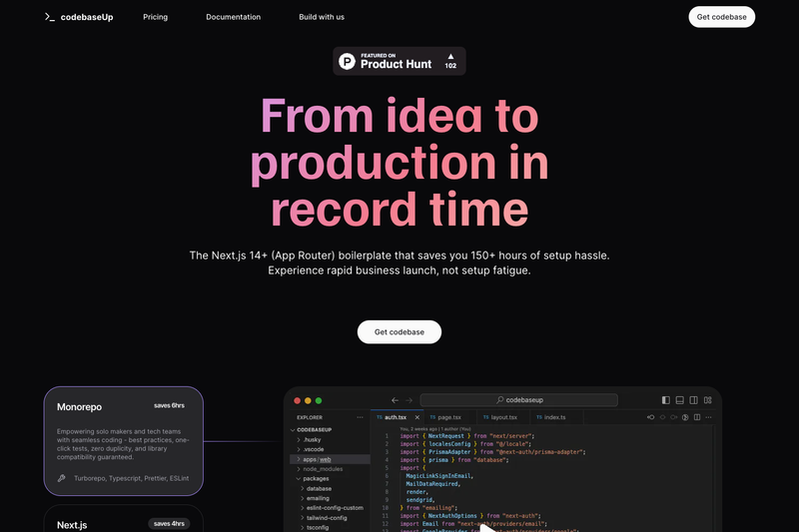The image size is (799, 532).
Task: Click the yellow window dot in editor preview
Action: pos(308,400)
